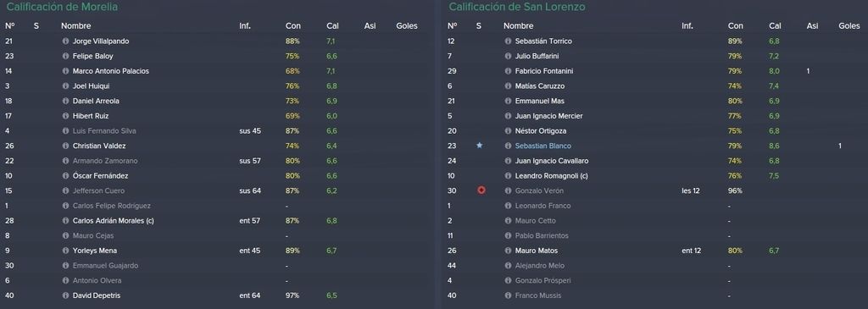The image size is (868, 309).
Task: Sort San Lorenzo table by Con column
Action: pos(736,26)
